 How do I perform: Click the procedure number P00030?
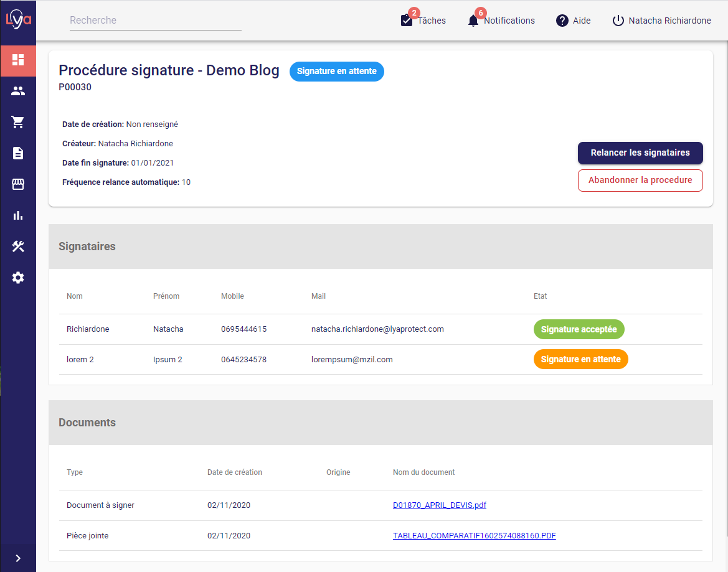75,87
